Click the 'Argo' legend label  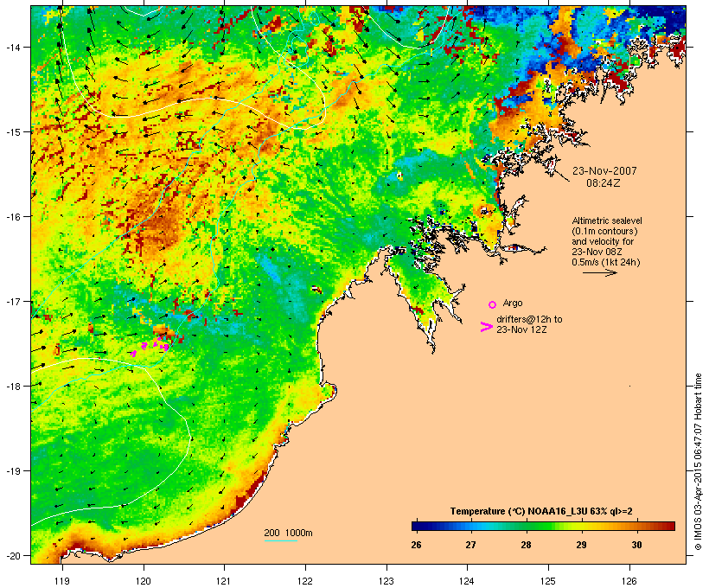[x=513, y=303]
